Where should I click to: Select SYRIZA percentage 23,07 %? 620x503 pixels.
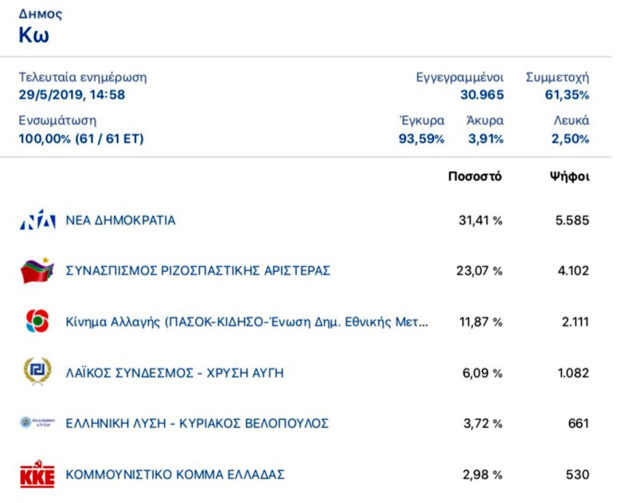tap(479, 271)
